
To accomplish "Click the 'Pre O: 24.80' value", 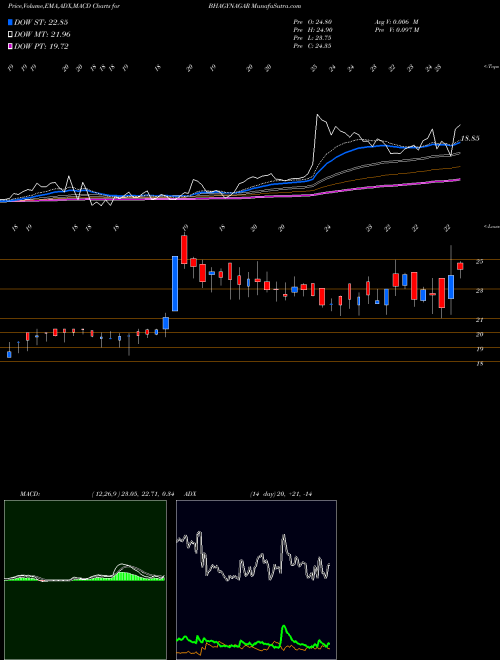I will click(x=312, y=22).
